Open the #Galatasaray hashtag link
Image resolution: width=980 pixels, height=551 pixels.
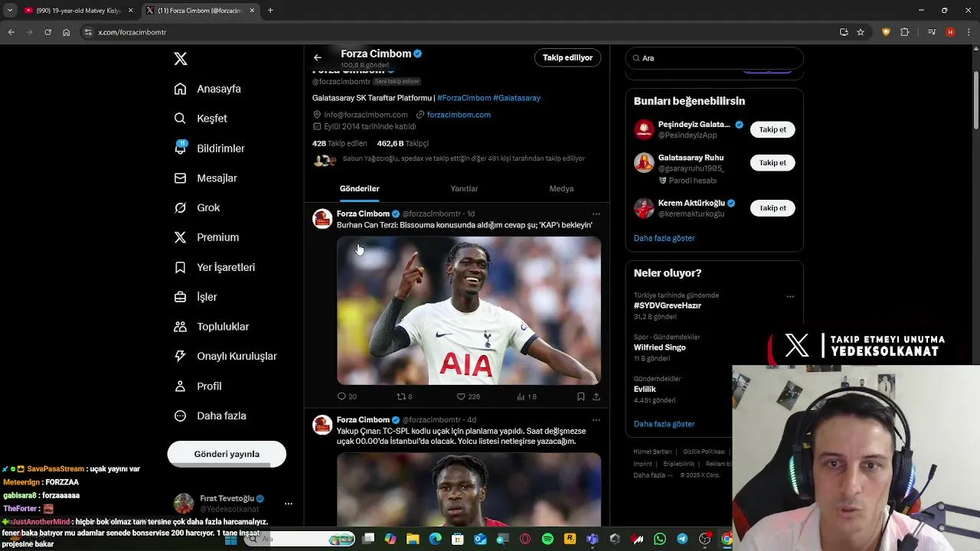pyautogui.click(x=517, y=98)
